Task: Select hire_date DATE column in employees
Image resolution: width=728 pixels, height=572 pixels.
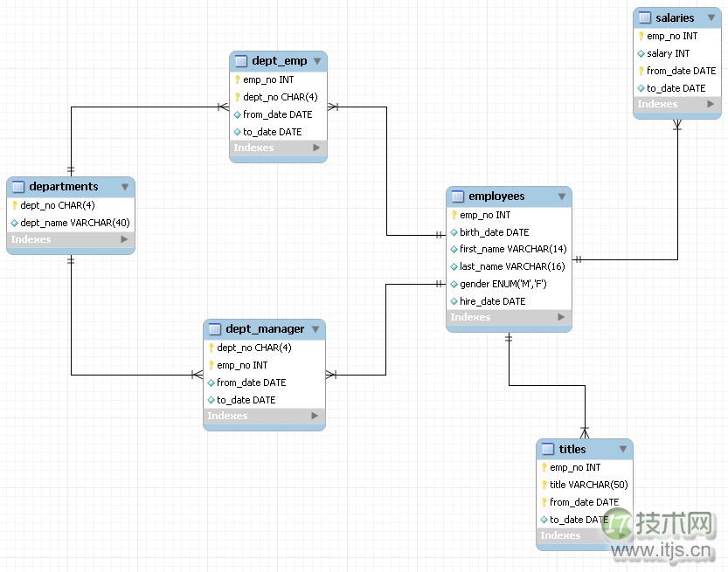Action: (x=493, y=301)
